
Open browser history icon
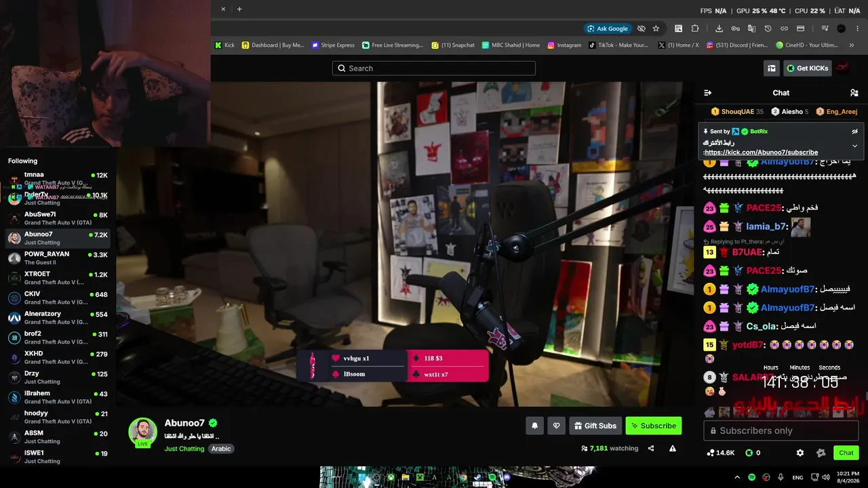tap(768, 28)
